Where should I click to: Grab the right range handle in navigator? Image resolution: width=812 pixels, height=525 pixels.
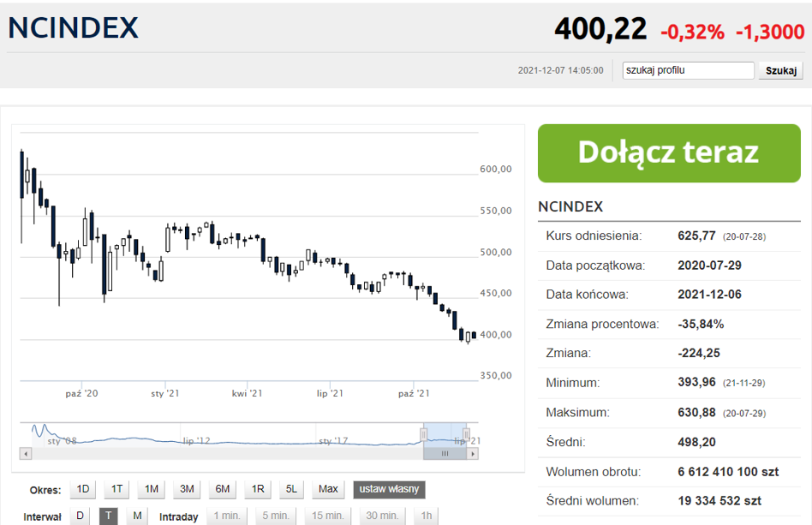[x=466, y=434]
